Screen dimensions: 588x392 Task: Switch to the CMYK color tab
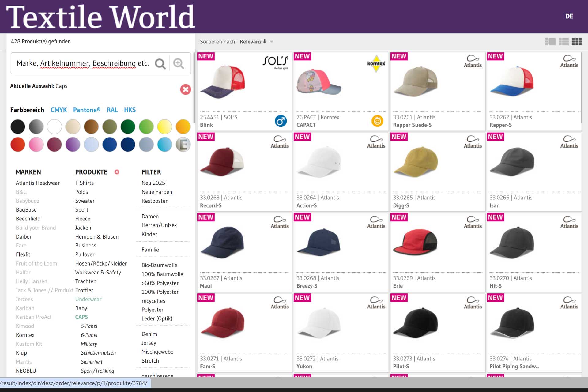(x=58, y=110)
